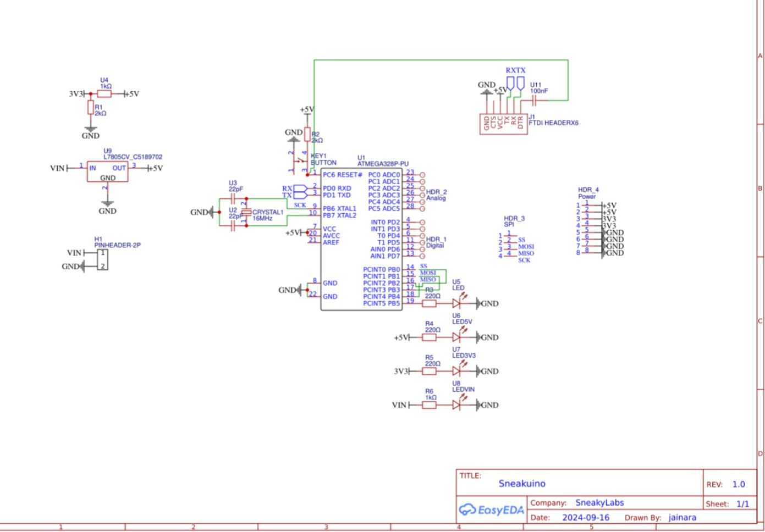Select the H1 two-pin header symbol
Viewport: 765px width, 532px height.
tap(102, 259)
